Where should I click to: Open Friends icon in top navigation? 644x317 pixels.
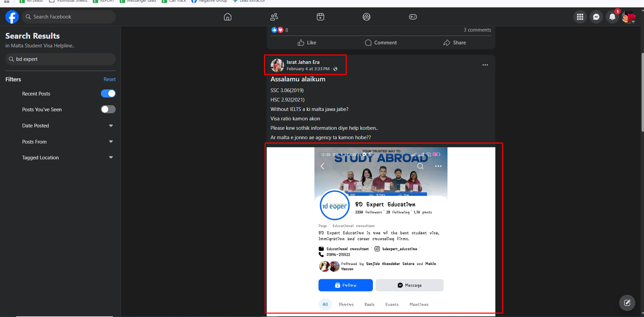click(274, 17)
